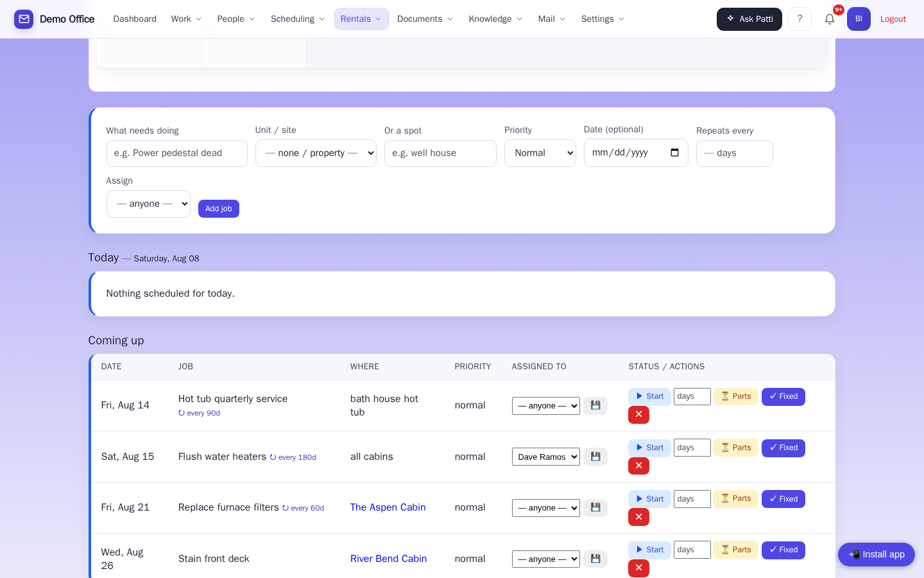
Task: Focus days field for Hot tub quarterly service
Action: click(x=692, y=397)
